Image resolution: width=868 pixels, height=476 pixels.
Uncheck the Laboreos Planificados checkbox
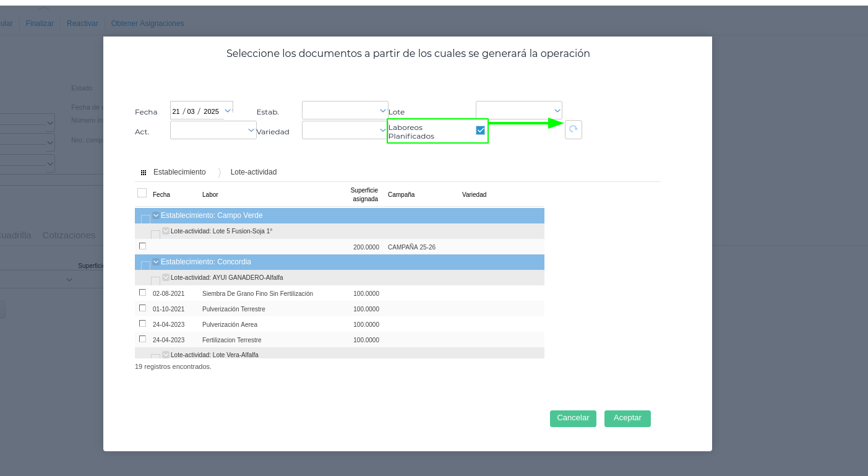point(480,130)
